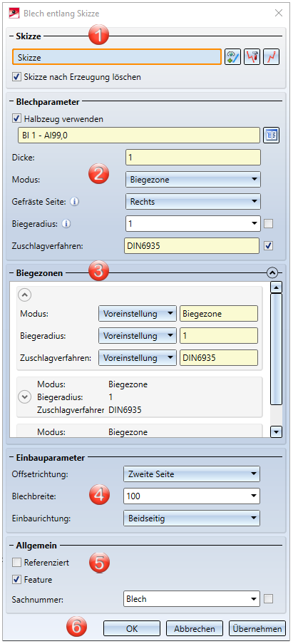Toggle the Feature checkbox

click(17, 580)
